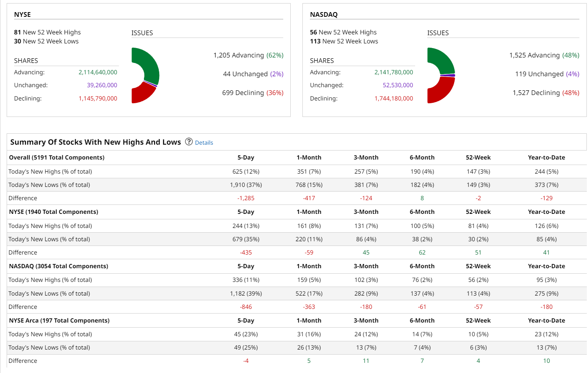
Task: Click the NYSE donut chart green advancing segment
Action: [x=149, y=64]
